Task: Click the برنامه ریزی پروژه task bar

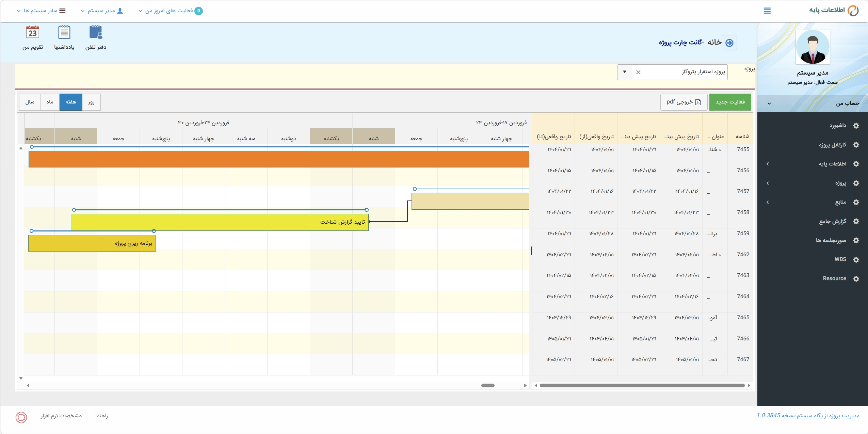Action: pos(92,243)
